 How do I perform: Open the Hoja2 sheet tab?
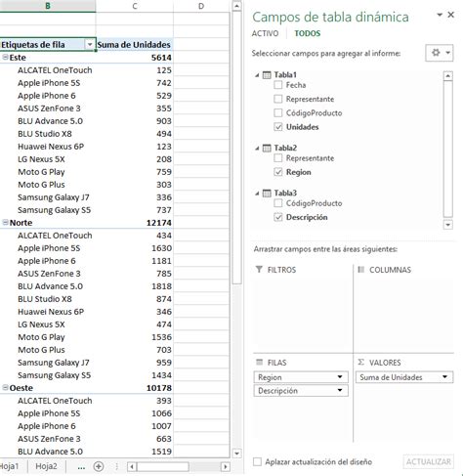click(x=46, y=466)
